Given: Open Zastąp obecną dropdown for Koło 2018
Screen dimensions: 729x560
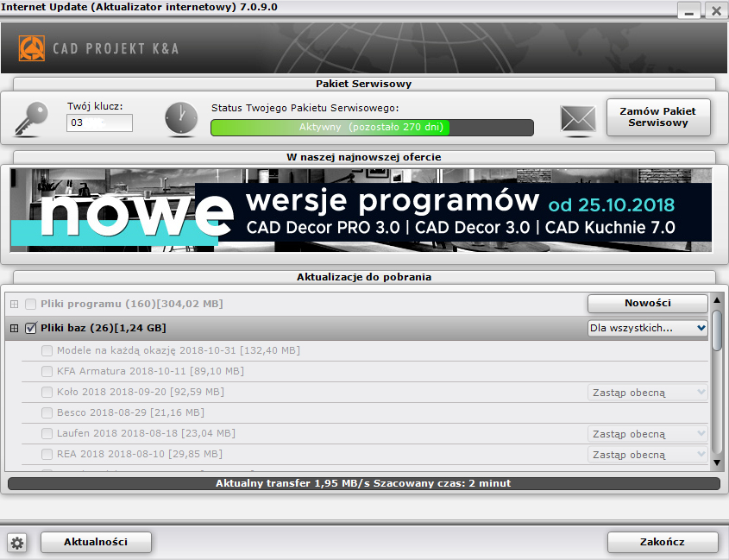Looking at the screenshot, I should point(648,393).
